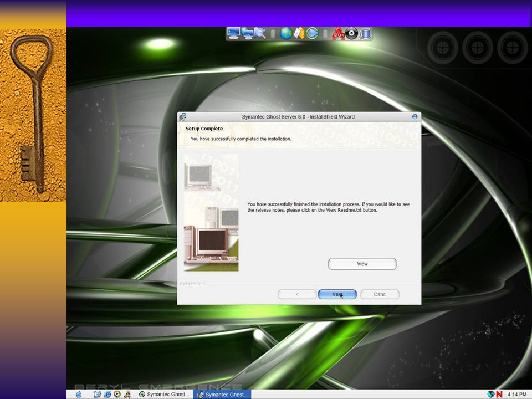Click the blue round button on wizard title bar
This screenshot has height=399, width=532.
tap(415, 117)
